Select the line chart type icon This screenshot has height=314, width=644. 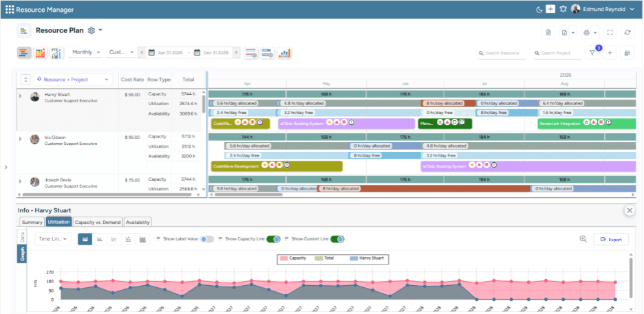pos(114,239)
